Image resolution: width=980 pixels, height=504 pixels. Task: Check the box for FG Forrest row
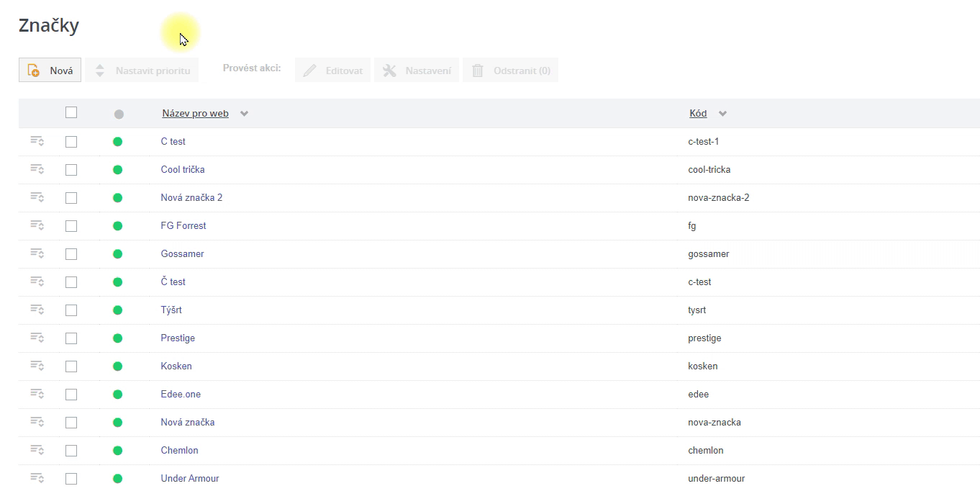click(71, 226)
